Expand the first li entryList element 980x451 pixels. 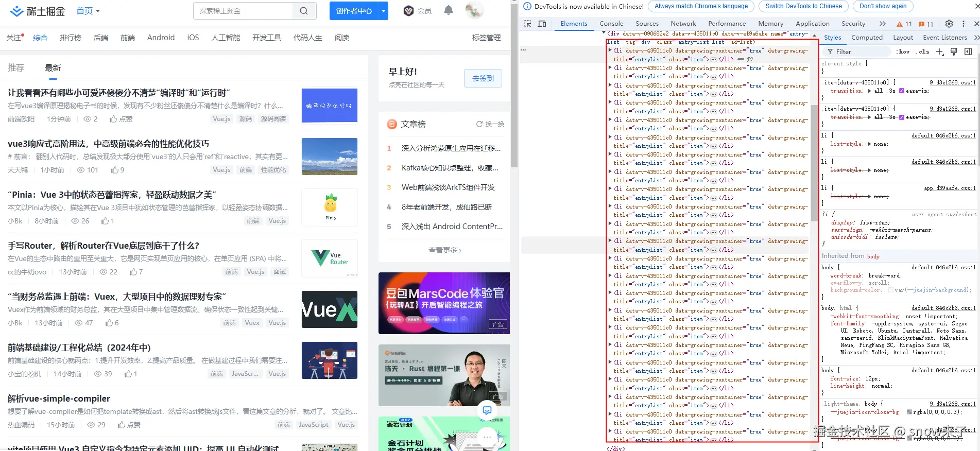pyautogui.click(x=610, y=50)
